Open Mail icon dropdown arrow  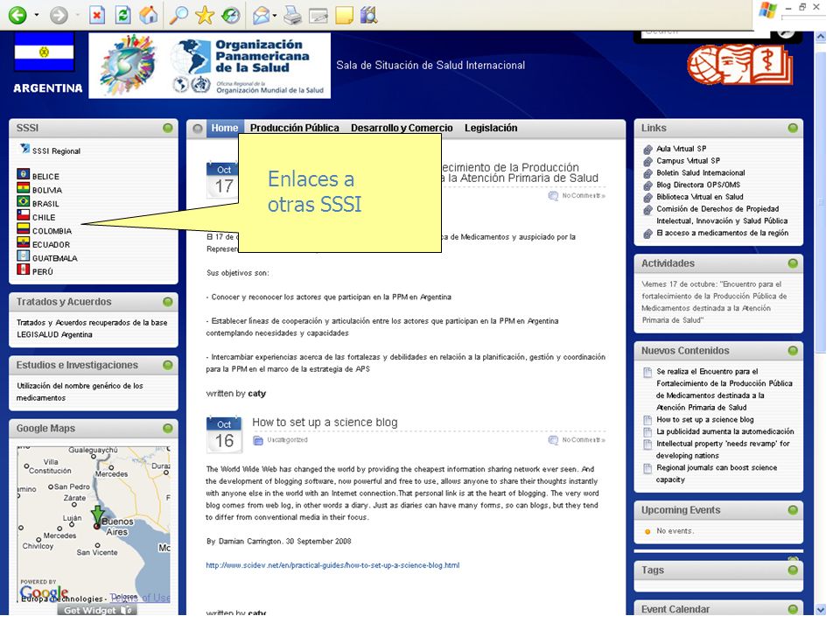pyautogui.click(x=275, y=16)
